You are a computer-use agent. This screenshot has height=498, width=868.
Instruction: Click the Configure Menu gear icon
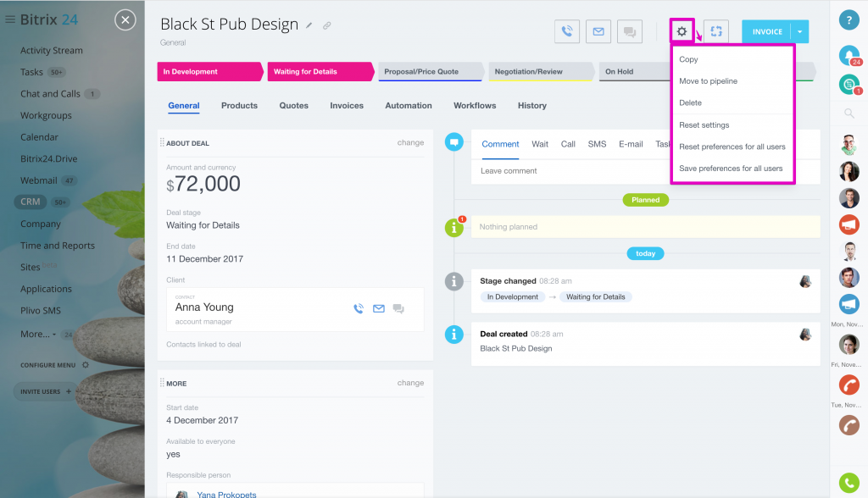(x=86, y=365)
